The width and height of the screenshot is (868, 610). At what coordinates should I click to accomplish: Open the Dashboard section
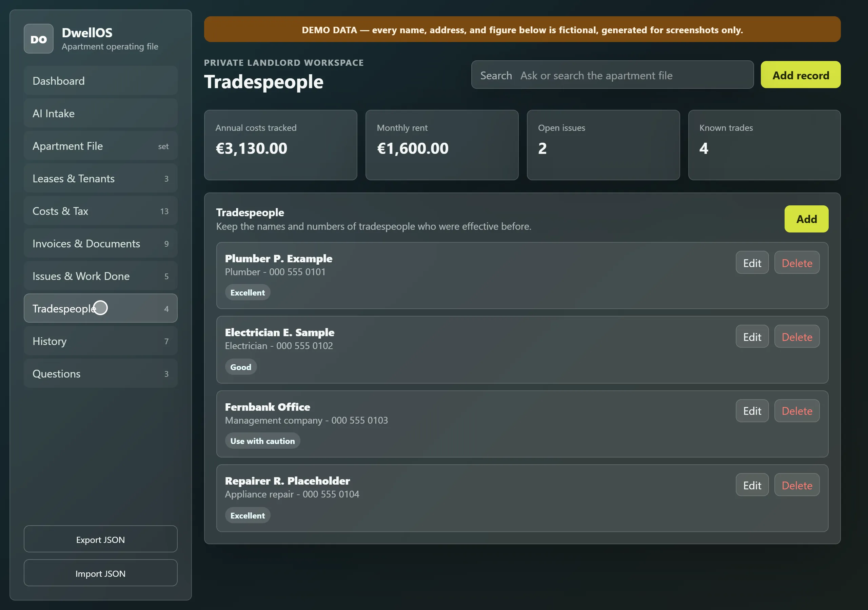click(x=101, y=81)
